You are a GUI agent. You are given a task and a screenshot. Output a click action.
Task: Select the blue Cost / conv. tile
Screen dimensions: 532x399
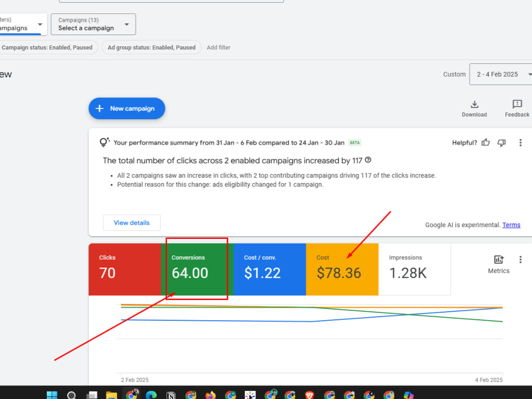(x=270, y=269)
